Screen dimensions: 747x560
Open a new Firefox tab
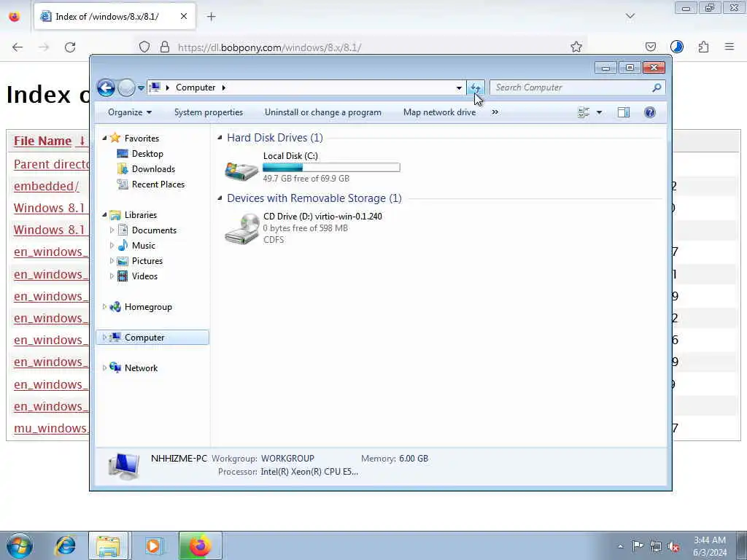pos(211,17)
